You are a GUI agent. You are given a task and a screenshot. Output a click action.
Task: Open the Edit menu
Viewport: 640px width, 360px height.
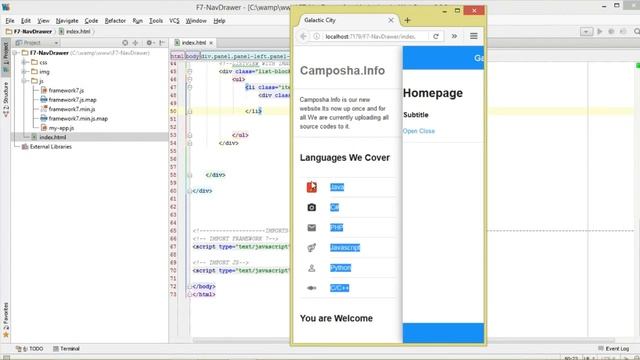coord(26,20)
